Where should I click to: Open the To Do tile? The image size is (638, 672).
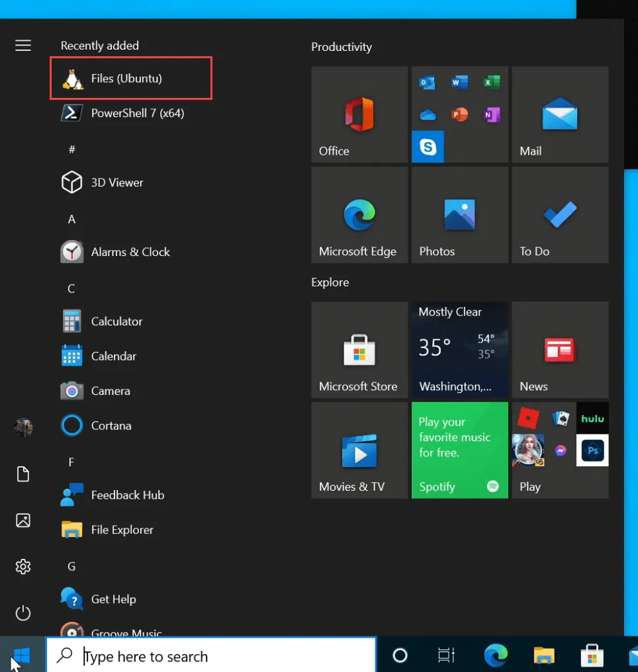click(560, 215)
